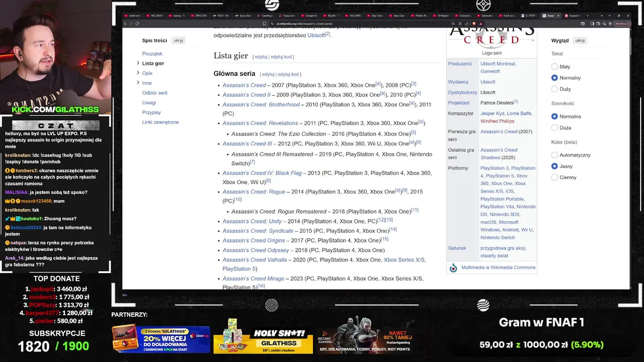This screenshot has width=644, height=362.
Task: Hide the Wygląd panel via ukryj
Action: (580, 40)
